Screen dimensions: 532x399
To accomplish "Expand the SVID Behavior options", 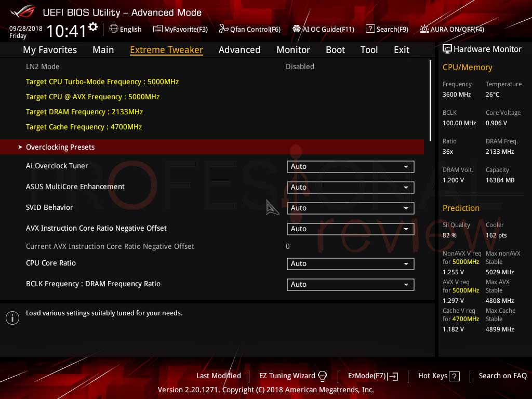I will pos(350,208).
